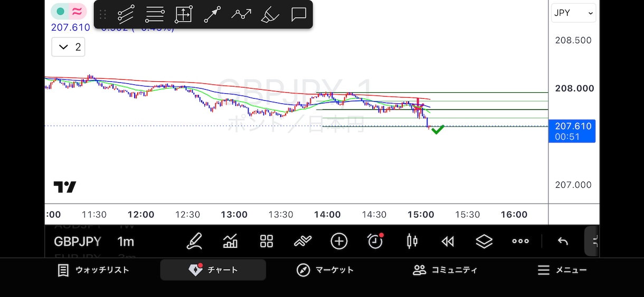Open the コミュニティ tab

[445, 270]
